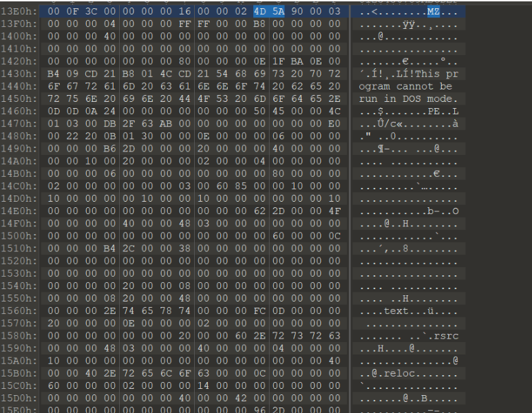Viewport: 532px width, 413px height.
Task: Select the 85 byte in row 14C0h
Action: [x=241, y=186]
